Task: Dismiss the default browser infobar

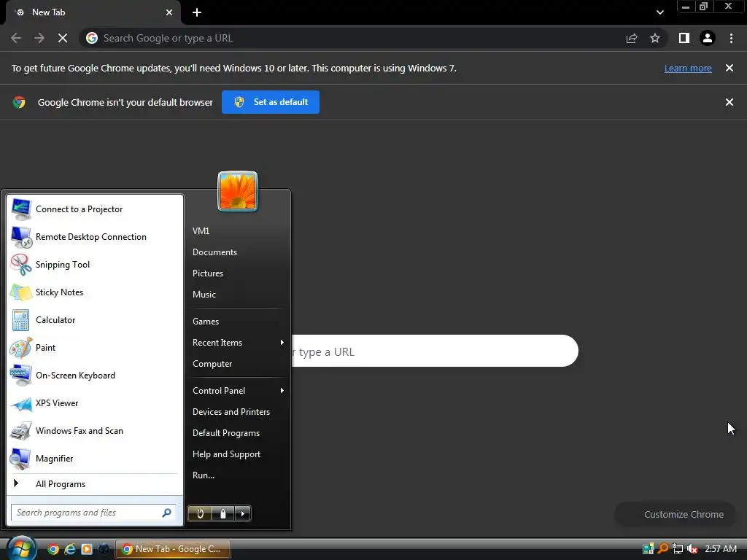Action: pyautogui.click(x=729, y=102)
